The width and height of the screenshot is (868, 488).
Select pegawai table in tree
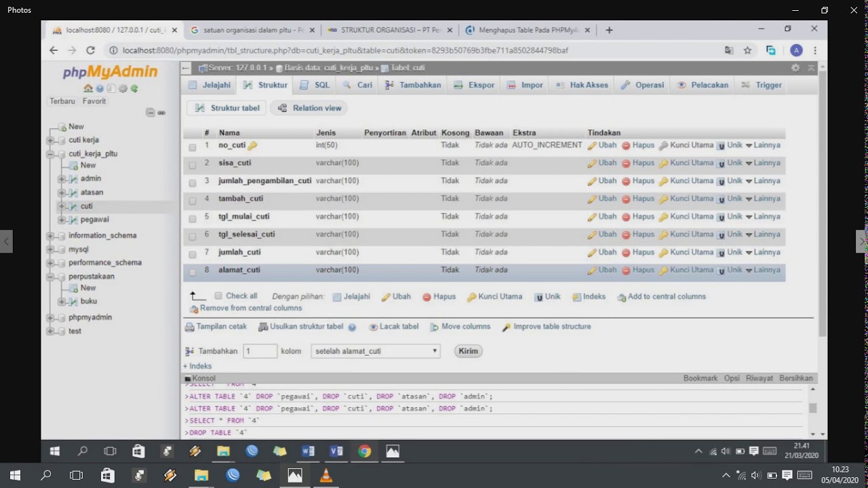point(95,220)
